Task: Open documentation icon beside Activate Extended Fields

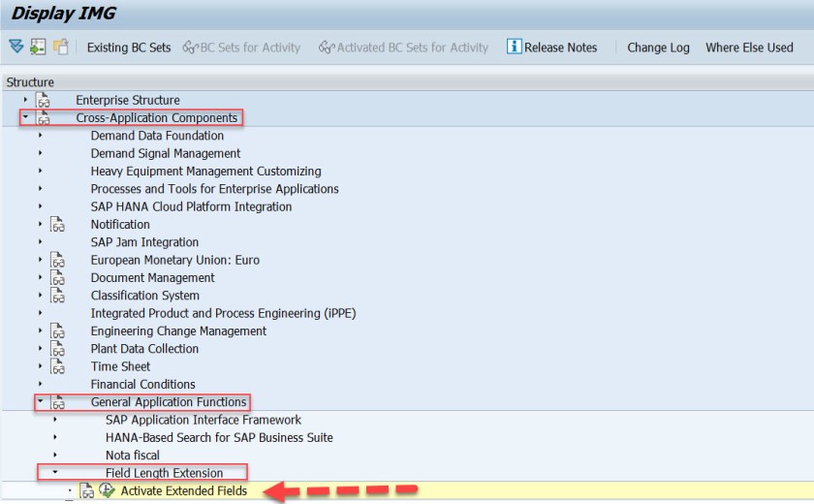Action: 86,490
